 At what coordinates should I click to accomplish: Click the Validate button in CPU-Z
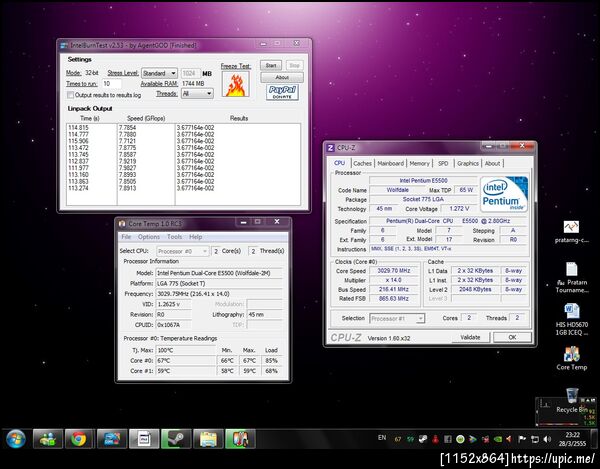coord(470,337)
